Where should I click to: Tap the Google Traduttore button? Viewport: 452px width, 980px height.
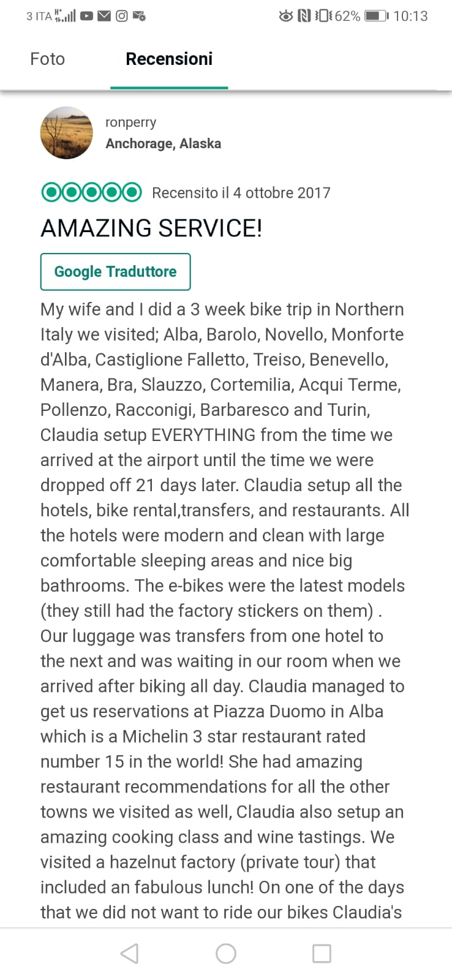tap(115, 271)
